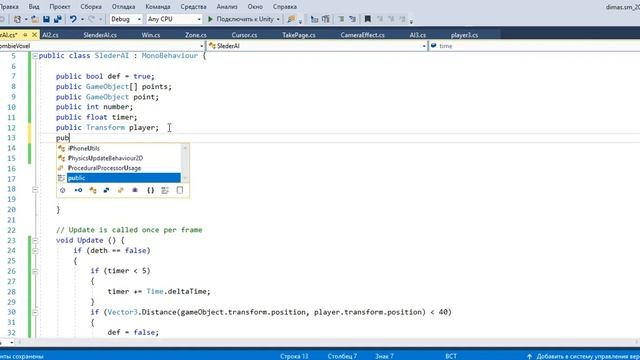
Task: Collapse the outlining region at line 18
Action: pos(35,189)
